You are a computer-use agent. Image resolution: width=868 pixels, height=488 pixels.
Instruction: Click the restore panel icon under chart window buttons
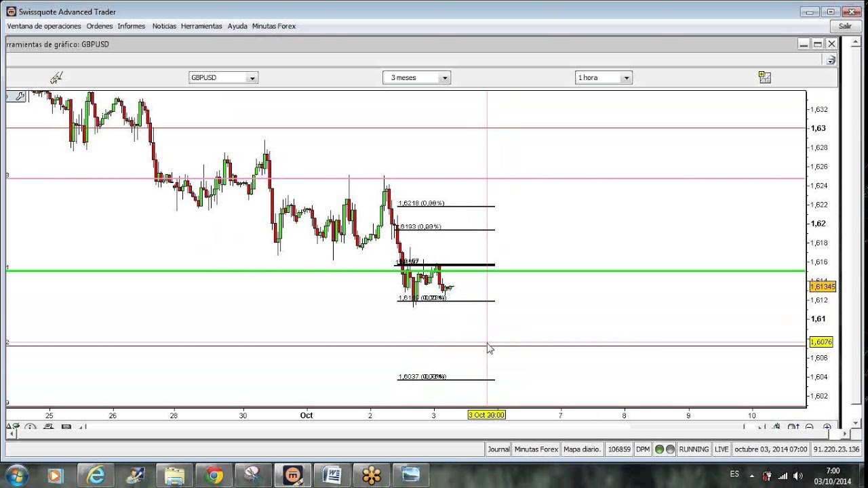(831, 60)
